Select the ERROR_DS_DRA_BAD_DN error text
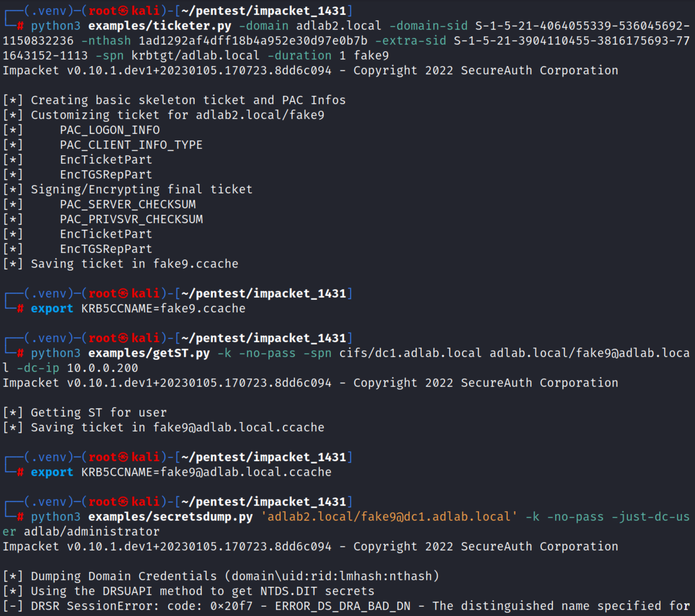695x616 pixels. (x=343, y=606)
